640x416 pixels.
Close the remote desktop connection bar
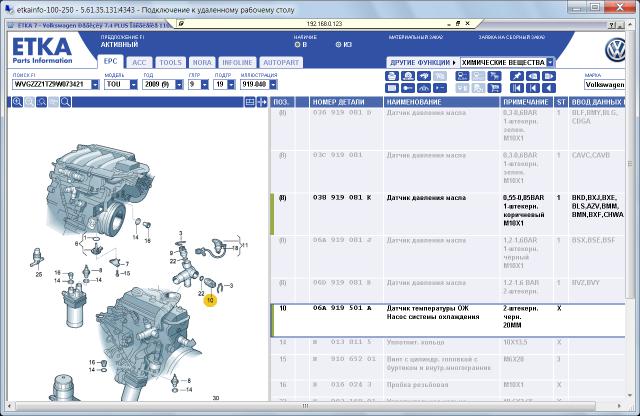468,24
